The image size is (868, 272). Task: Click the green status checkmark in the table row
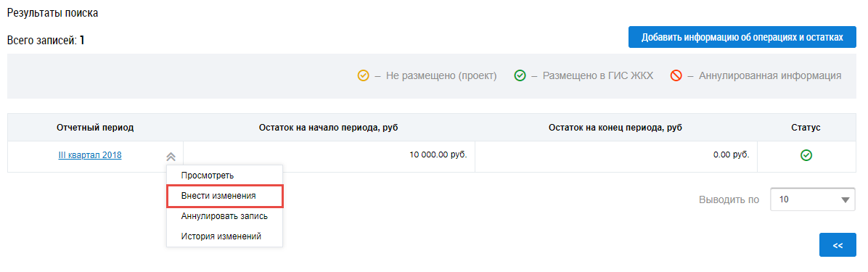[806, 156]
